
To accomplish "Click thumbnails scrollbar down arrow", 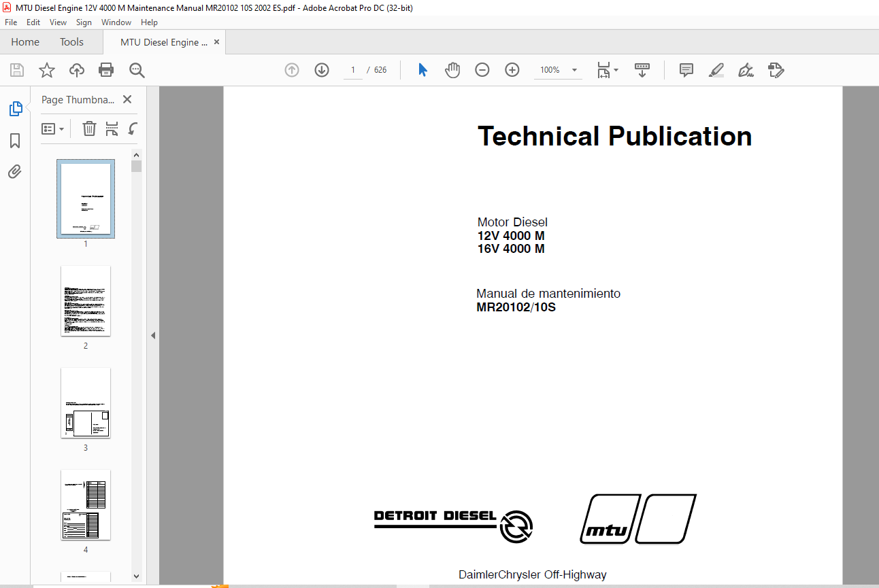I will (x=137, y=576).
